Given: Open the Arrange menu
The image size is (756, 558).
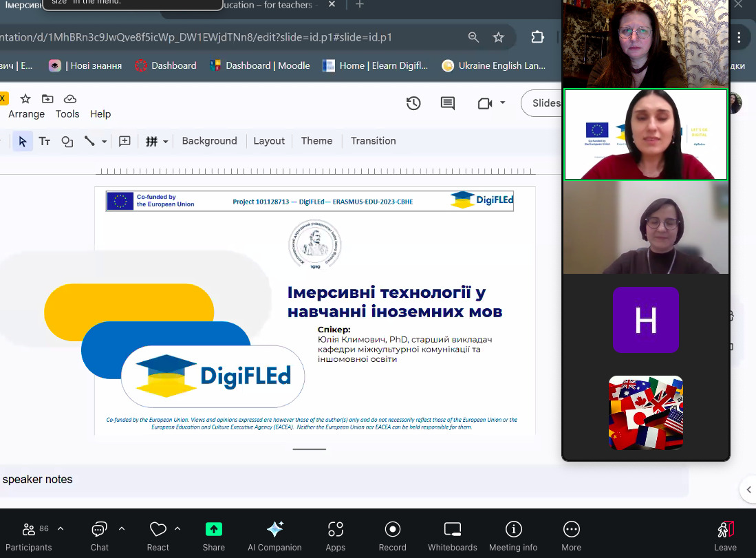Looking at the screenshot, I should [x=26, y=114].
